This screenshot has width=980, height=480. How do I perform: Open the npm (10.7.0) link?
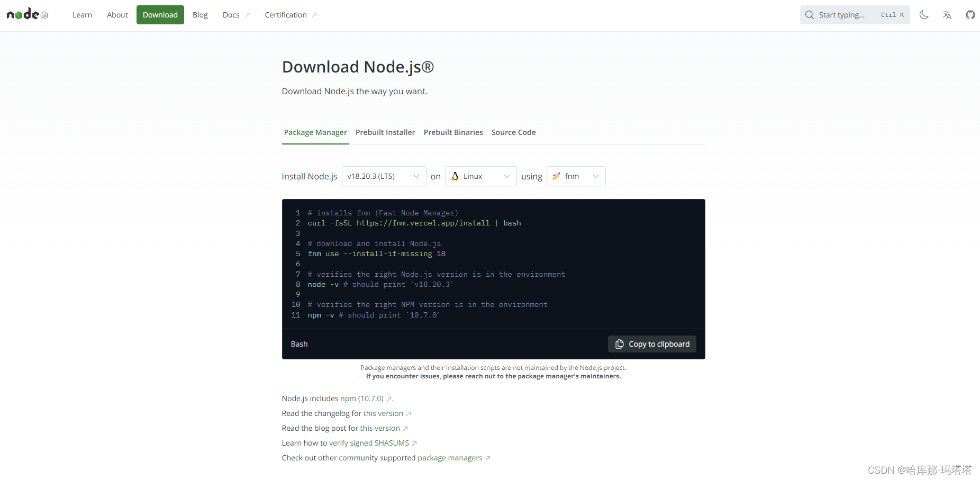pyautogui.click(x=362, y=398)
